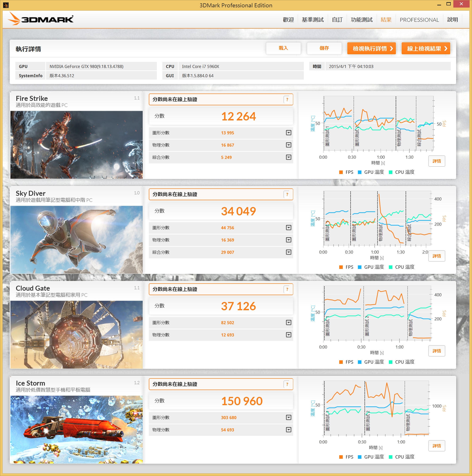Click SystemInfo 版本4.36.512 value
472x476 pixels.
tap(101, 76)
